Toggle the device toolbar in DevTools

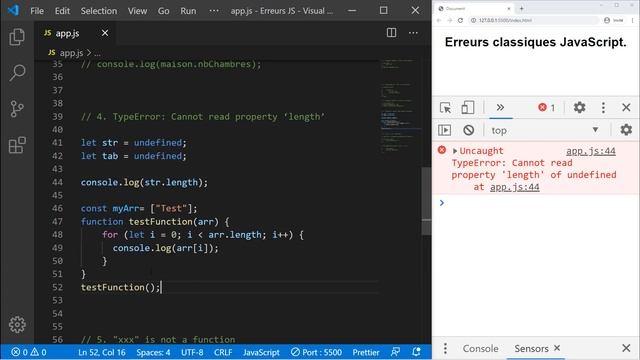click(468, 108)
